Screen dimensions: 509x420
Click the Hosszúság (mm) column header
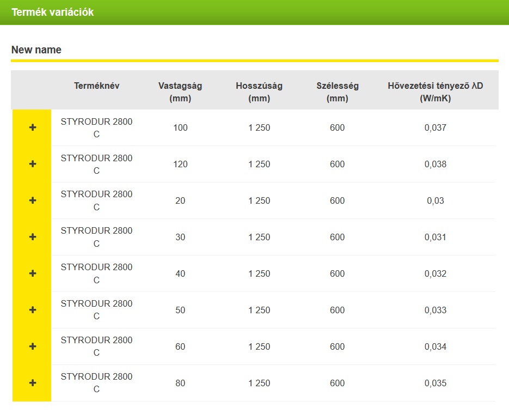pos(259,92)
